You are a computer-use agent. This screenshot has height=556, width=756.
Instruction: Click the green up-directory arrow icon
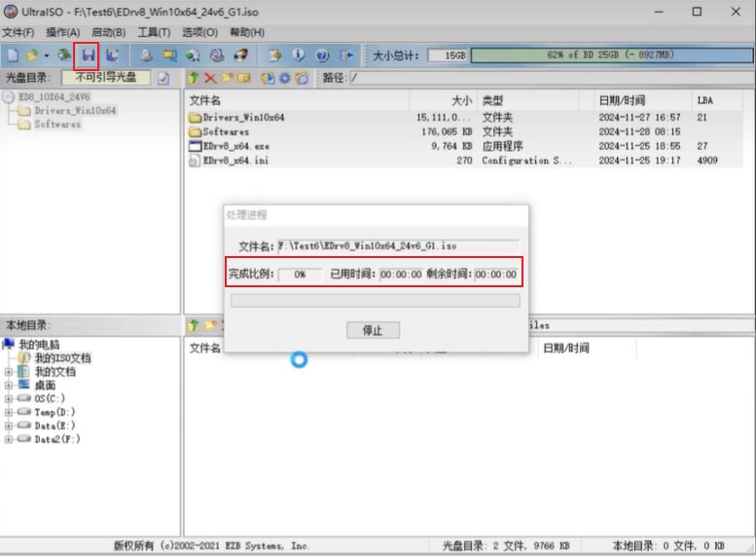194,78
